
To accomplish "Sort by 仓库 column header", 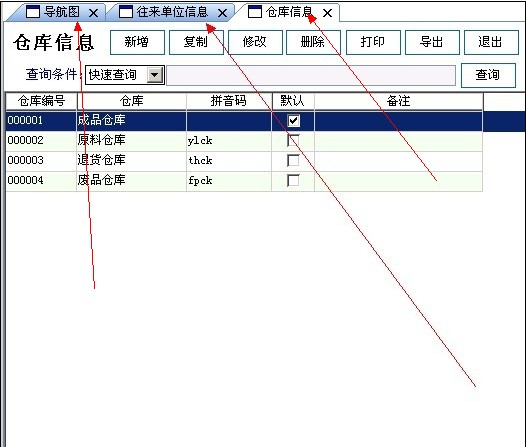I will click(132, 101).
